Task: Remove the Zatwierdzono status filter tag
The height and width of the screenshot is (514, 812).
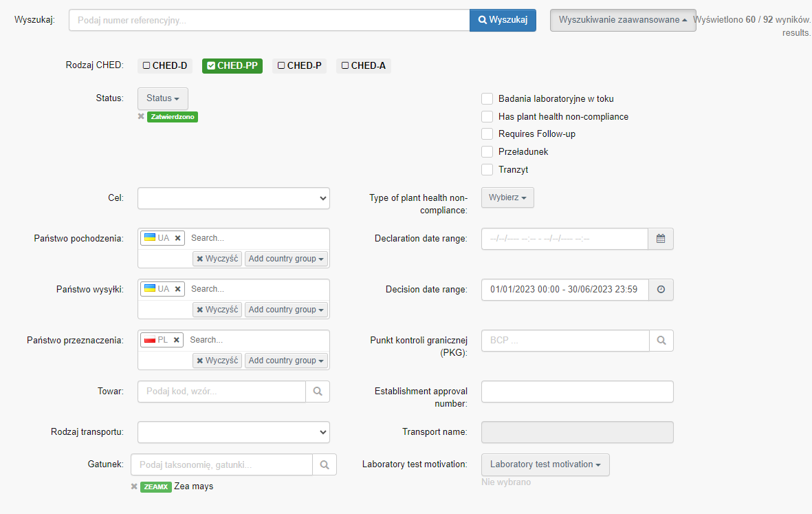Action: pos(141,117)
